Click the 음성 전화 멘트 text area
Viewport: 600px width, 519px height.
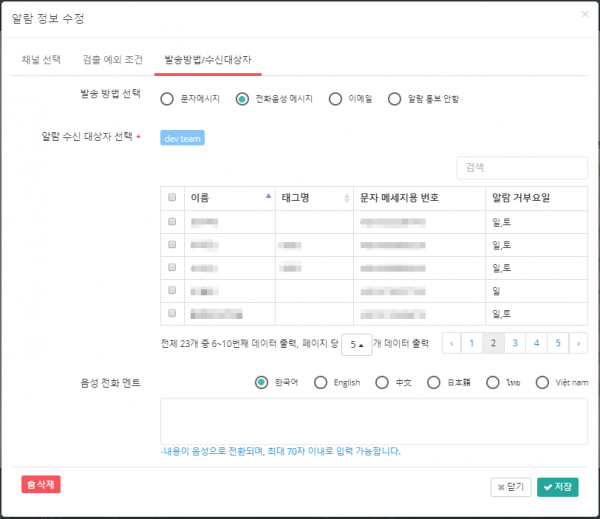374,421
